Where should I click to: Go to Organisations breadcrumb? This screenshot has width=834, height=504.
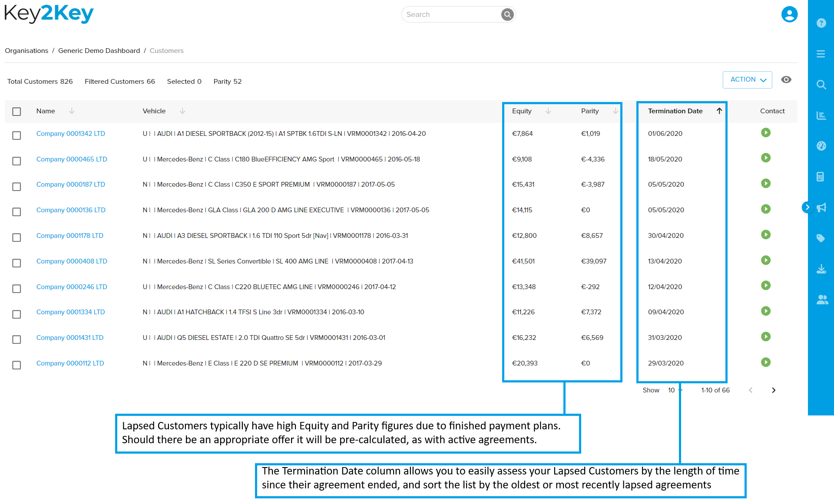(x=26, y=51)
